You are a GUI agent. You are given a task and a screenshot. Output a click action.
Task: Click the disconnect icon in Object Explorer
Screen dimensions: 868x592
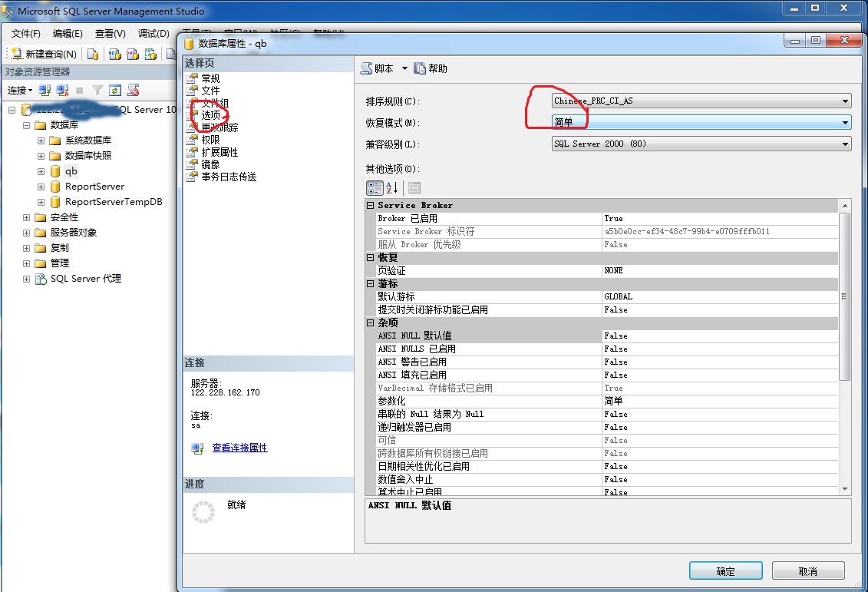click(63, 91)
